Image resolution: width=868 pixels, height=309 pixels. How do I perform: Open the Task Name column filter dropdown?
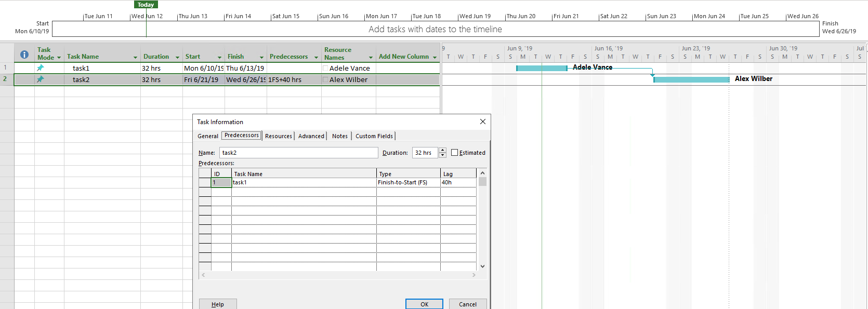coord(135,57)
